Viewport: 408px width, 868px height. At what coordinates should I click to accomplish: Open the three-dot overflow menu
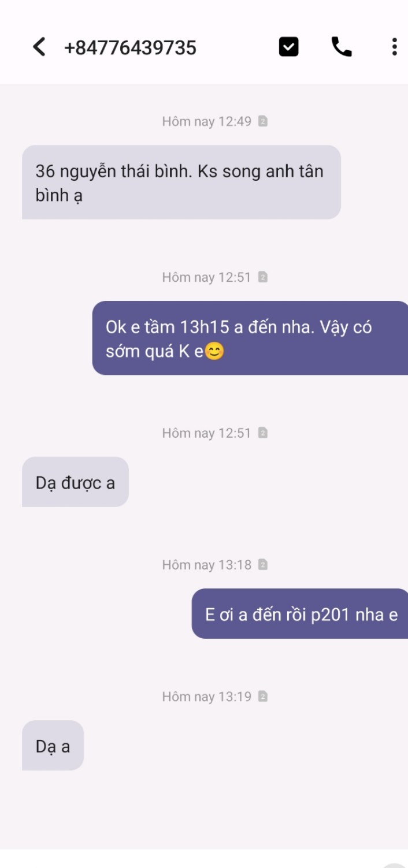coord(394,47)
